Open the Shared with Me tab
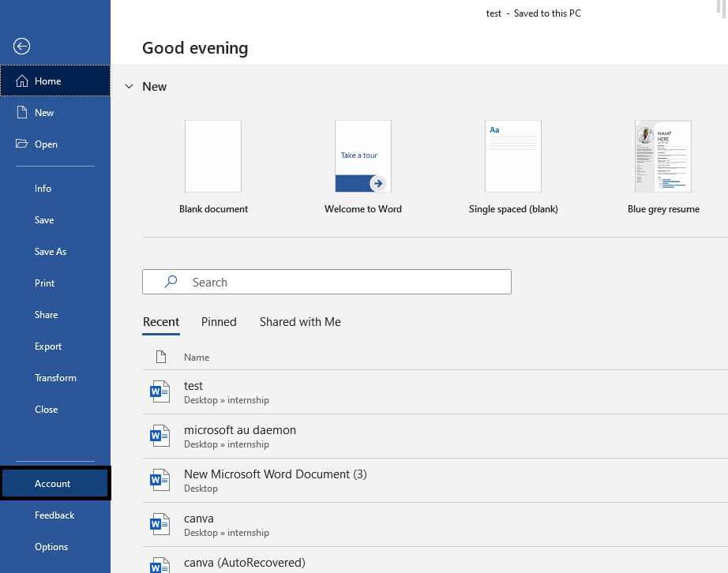The image size is (728, 573). click(x=300, y=322)
